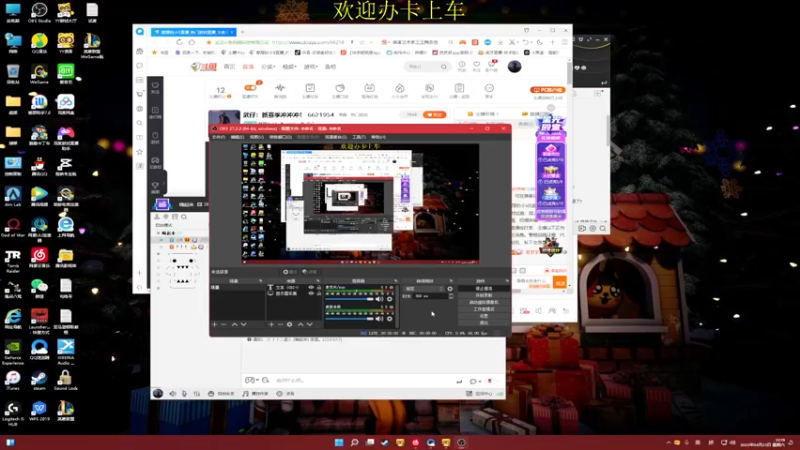Screen dimensions: 800x450
Task: Collapse tree expander in chat window channel list
Action: 158,233
